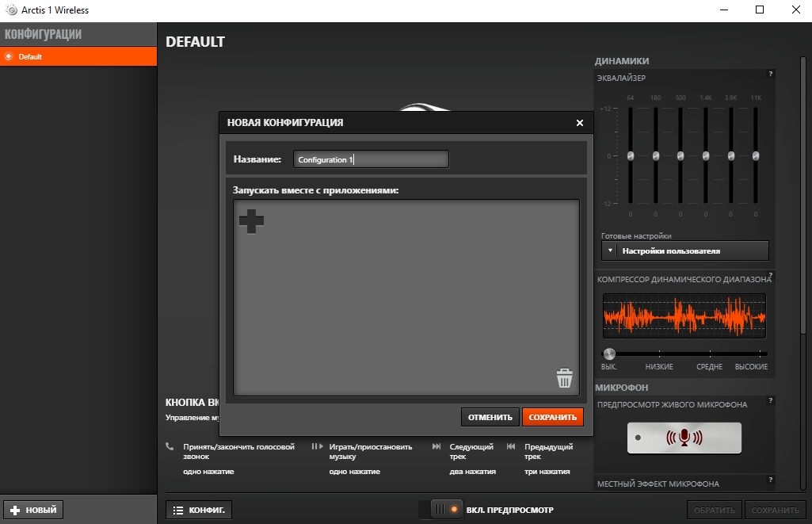This screenshot has width=812, height=524.
Task: Open the Конфиг. list button
Action: click(x=199, y=510)
